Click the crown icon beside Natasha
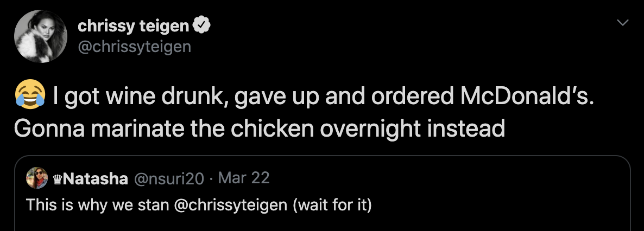 pyautogui.click(x=58, y=178)
